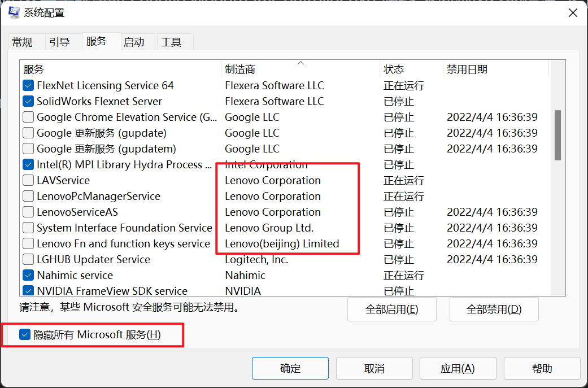Click the 应用(A) button

[458, 368]
